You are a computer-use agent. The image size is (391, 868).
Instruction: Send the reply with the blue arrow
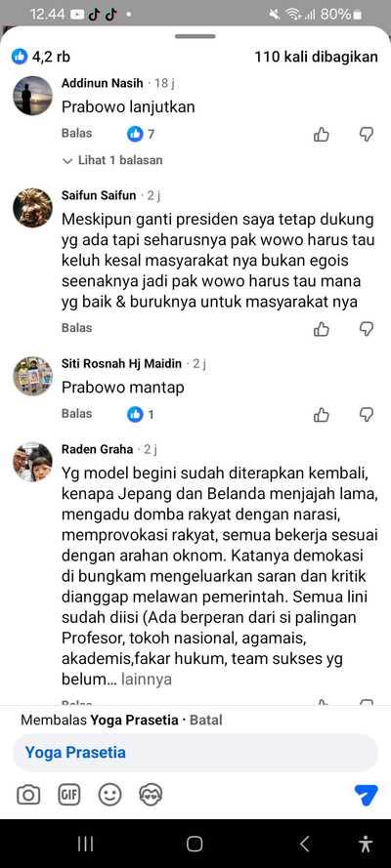367,795
